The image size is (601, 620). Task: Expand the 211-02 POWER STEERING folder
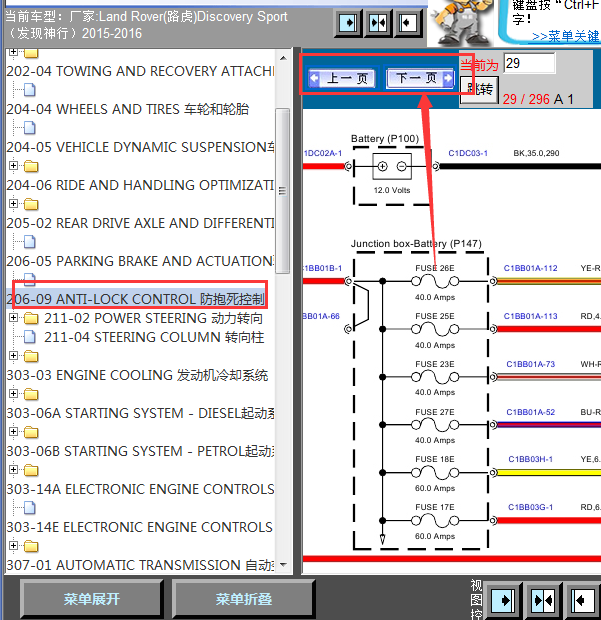(13, 317)
